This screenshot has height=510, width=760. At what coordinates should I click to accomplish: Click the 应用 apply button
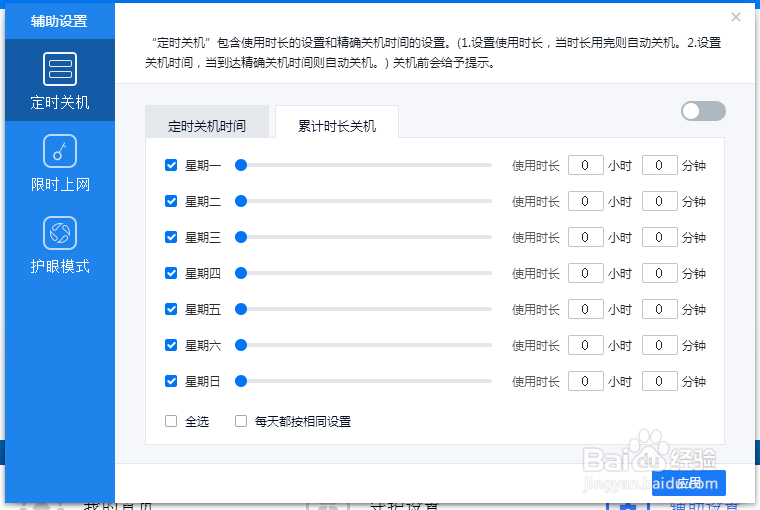pyautogui.click(x=689, y=483)
